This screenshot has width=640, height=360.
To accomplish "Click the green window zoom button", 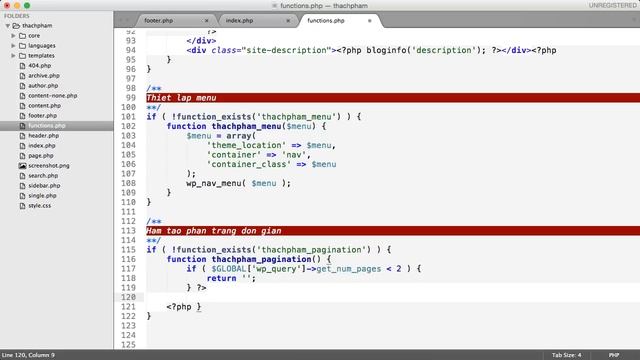I will coord(27,5).
